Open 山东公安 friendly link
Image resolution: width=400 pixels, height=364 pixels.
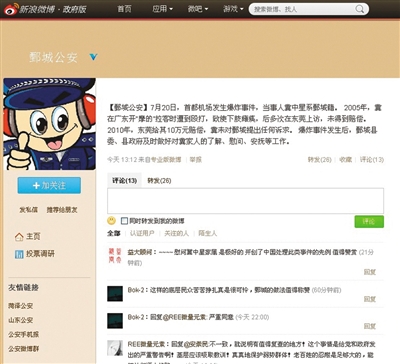click(21, 320)
